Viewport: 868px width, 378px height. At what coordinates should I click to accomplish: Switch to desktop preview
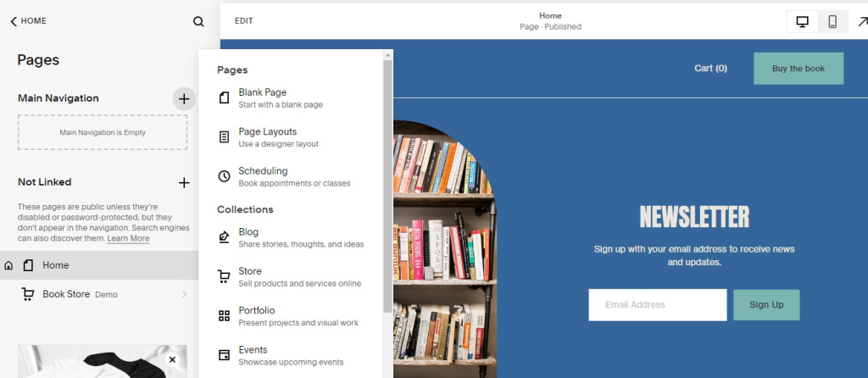pos(802,22)
